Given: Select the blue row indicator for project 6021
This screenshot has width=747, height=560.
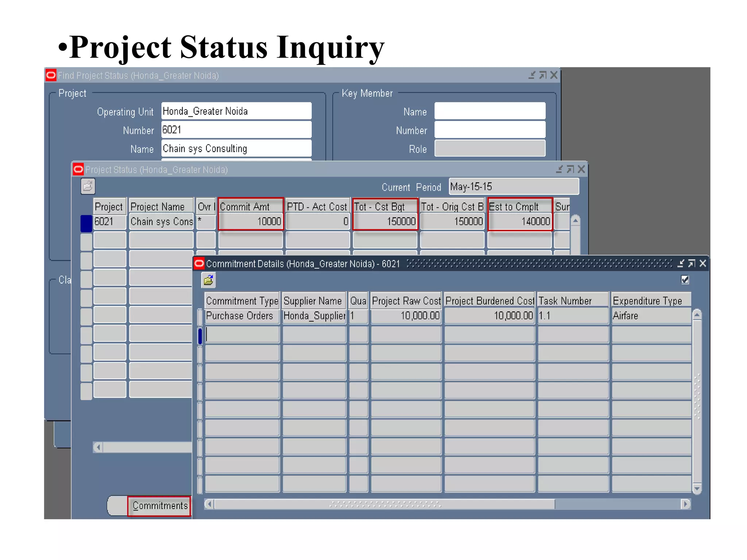Looking at the screenshot, I should [86, 223].
